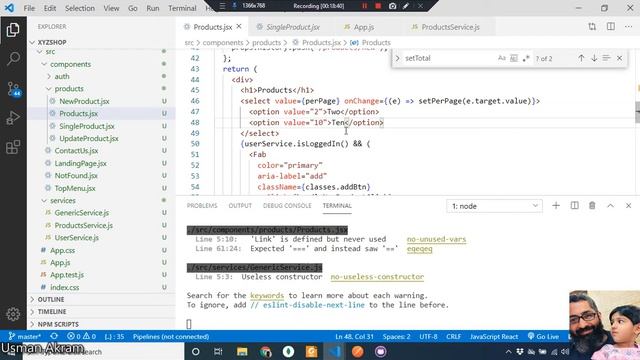Open the Explorer view in activity bar
Image resolution: width=640 pixels, height=360 pixels.
(13, 30)
